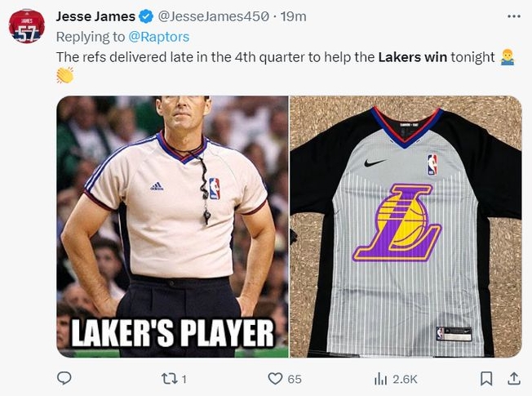Click the retweet count of 1
This screenshot has height=396, width=532.
point(184,379)
